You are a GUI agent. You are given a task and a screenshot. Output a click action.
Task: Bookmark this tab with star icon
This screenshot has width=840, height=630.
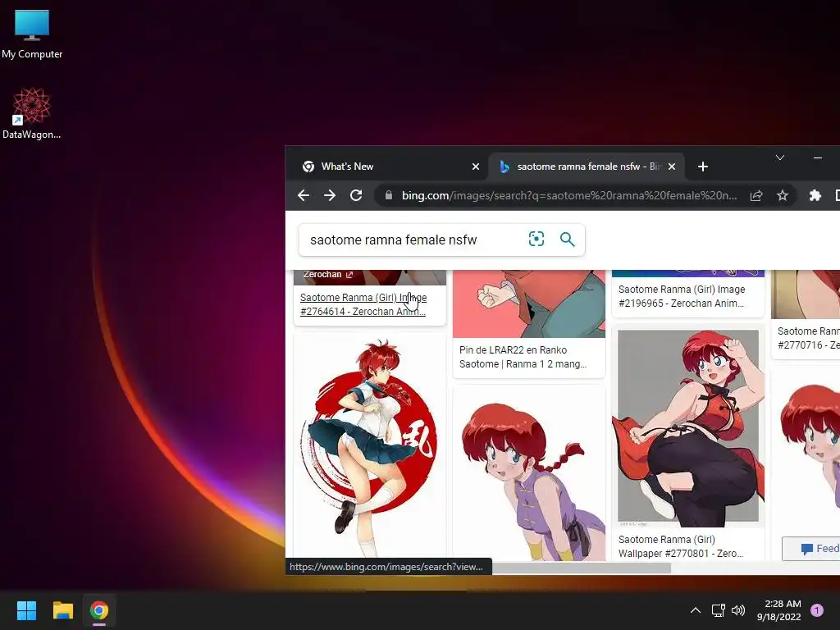(x=783, y=196)
